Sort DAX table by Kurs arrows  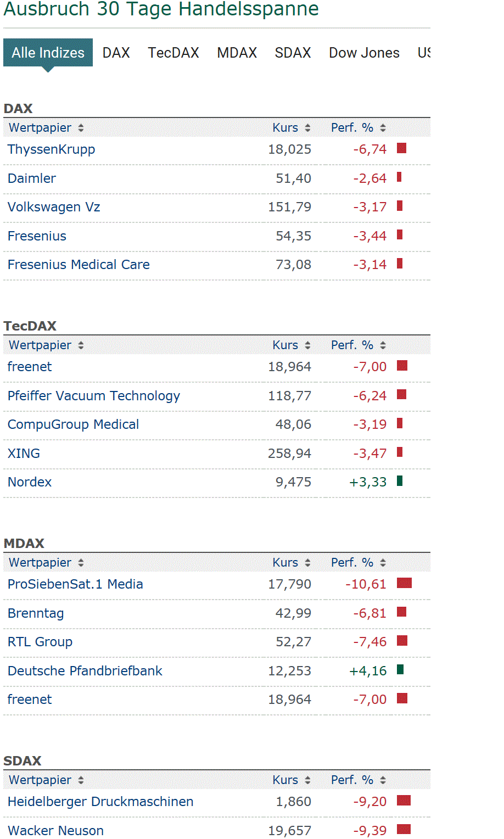coord(307,128)
